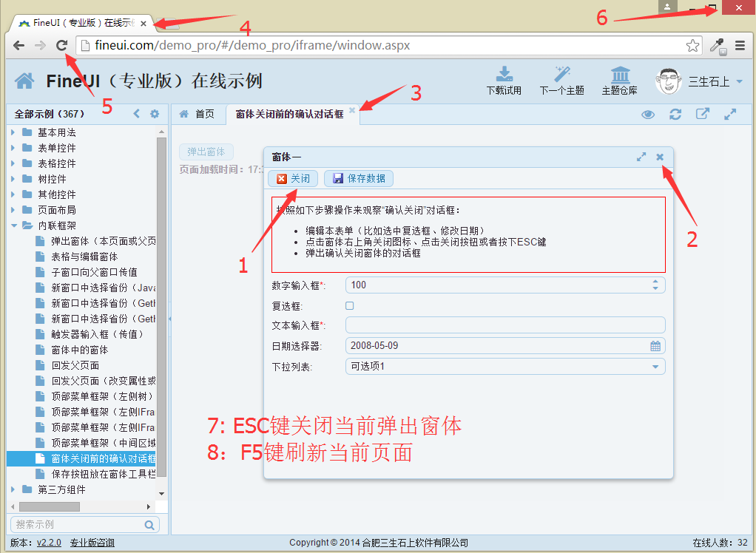The width and height of the screenshot is (756, 553).
Task: Click the FineUI home icon in header
Action: click(24, 81)
